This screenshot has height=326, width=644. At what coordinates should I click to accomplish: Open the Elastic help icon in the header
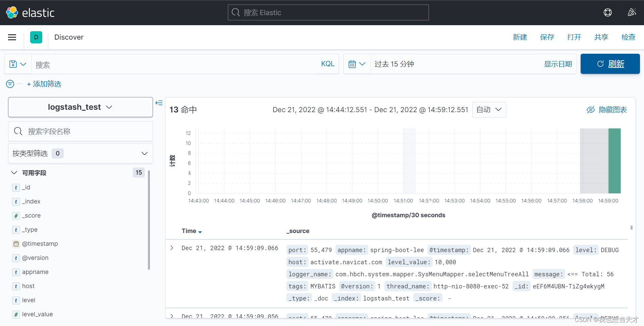[x=608, y=12]
